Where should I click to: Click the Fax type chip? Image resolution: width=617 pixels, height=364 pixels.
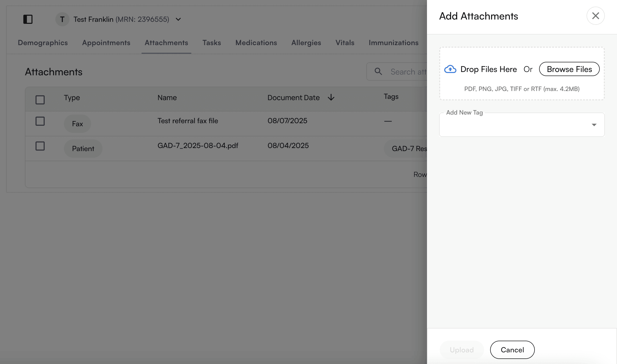(x=77, y=124)
